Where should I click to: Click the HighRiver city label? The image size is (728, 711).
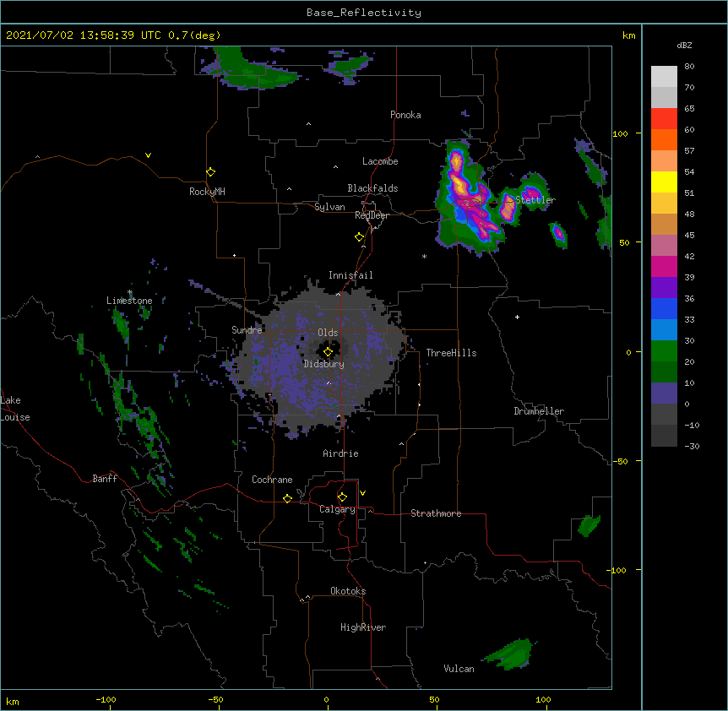[x=363, y=627]
